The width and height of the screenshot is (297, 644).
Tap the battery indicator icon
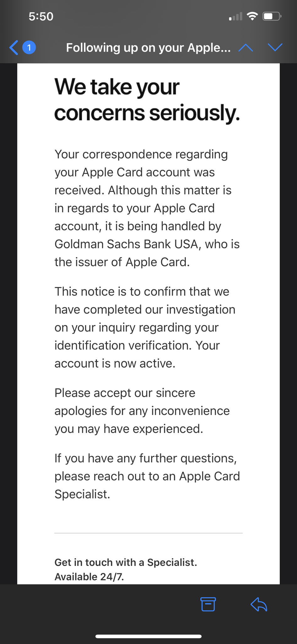(272, 16)
